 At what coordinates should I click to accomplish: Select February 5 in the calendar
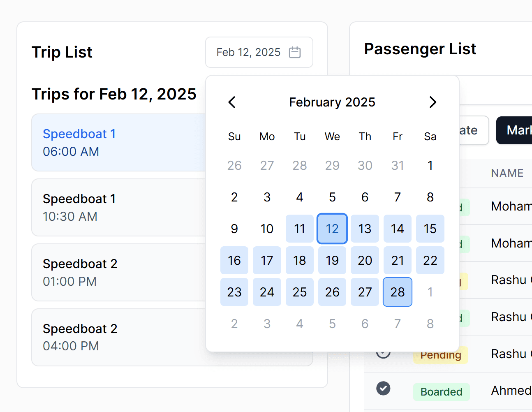332,197
